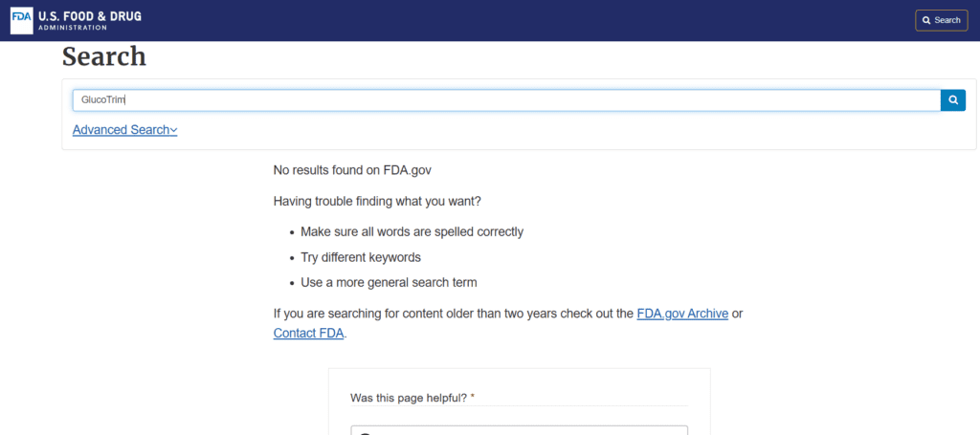Open the FDA.gov Archive link
Image resolution: width=980 pixels, height=435 pixels.
coord(682,314)
